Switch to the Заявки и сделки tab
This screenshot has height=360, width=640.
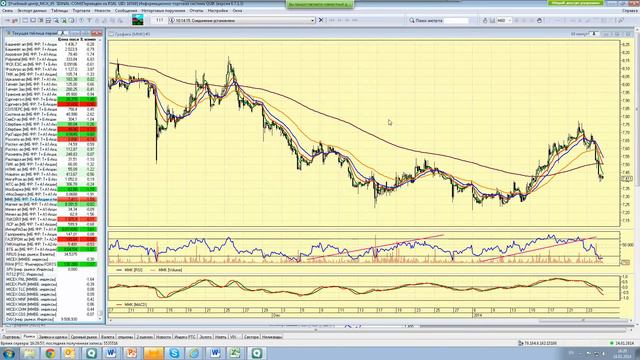pos(53,337)
